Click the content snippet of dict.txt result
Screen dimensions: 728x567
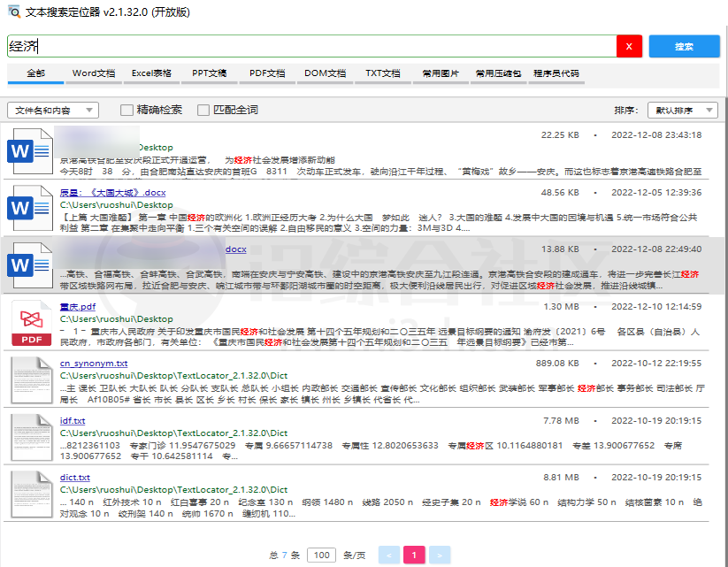381,508
